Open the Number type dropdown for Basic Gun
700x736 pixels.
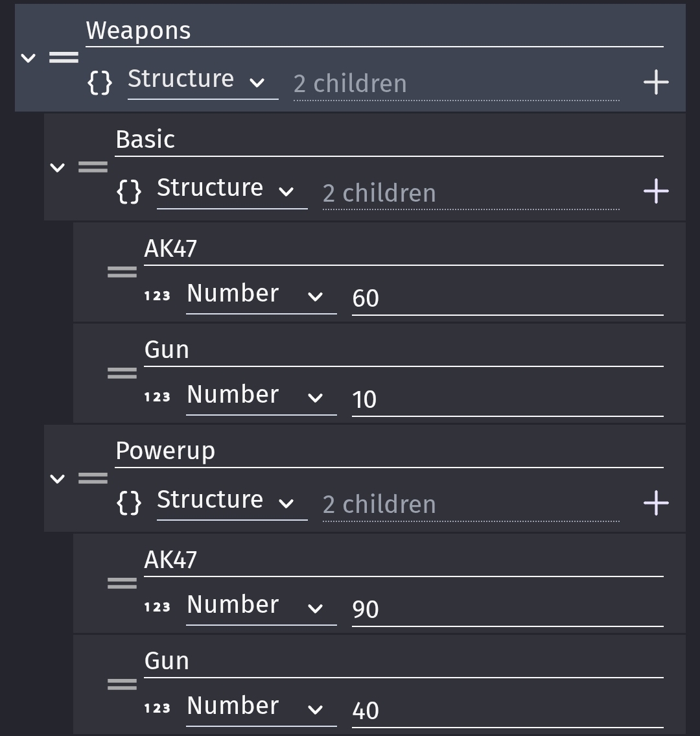tap(261, 398)
